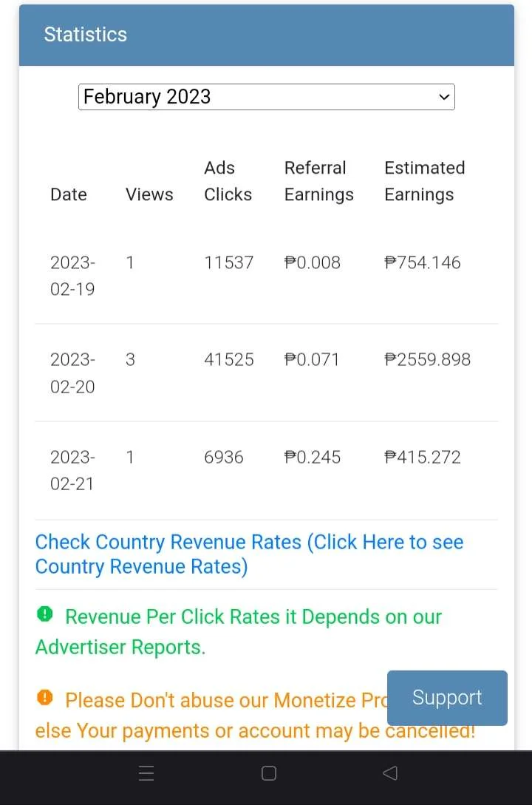Click referral earnings ₱0.008
Image resolution: width=532 pixels, height=805 pixels.
pos(313,262)
